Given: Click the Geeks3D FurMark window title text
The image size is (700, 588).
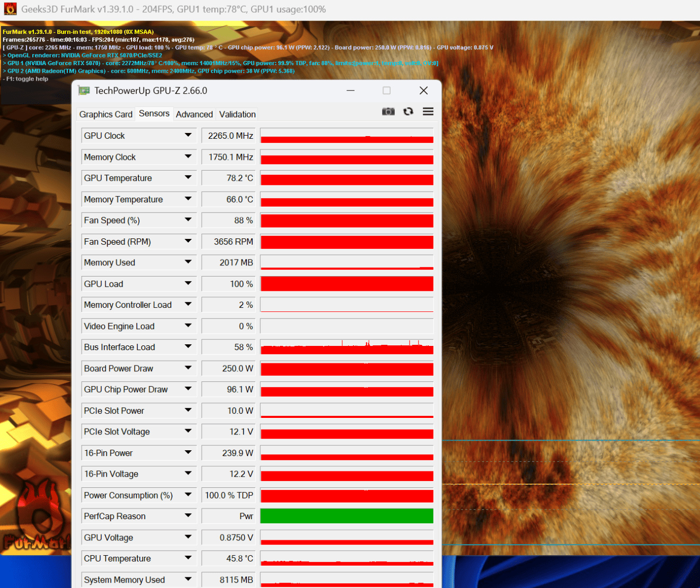Looking at the screenshot, I should [173, 10].
